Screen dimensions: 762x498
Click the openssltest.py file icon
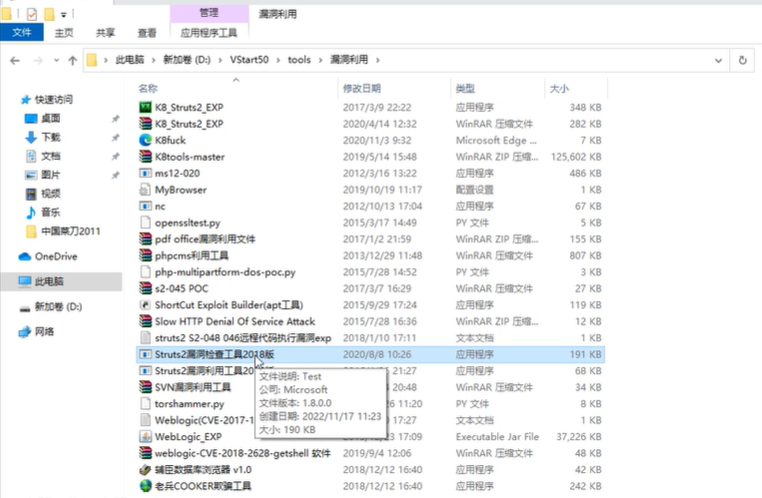click(x=145, y=223)
